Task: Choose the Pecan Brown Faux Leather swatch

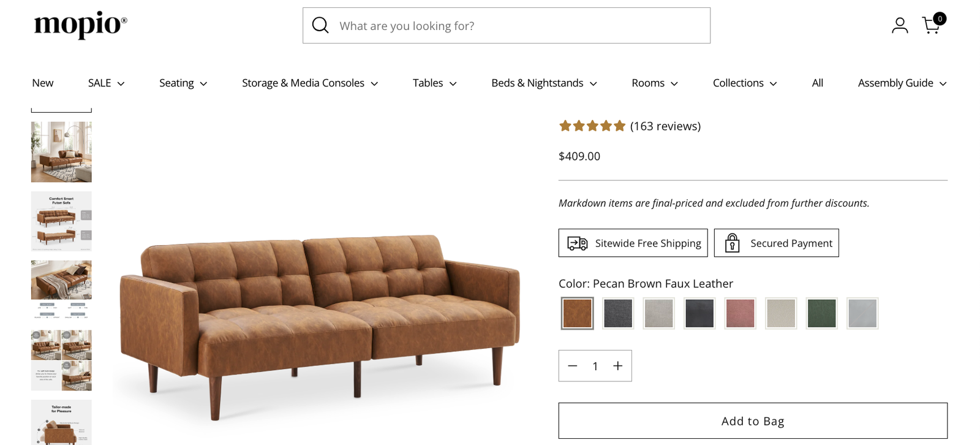Action: tap(577, 313)
